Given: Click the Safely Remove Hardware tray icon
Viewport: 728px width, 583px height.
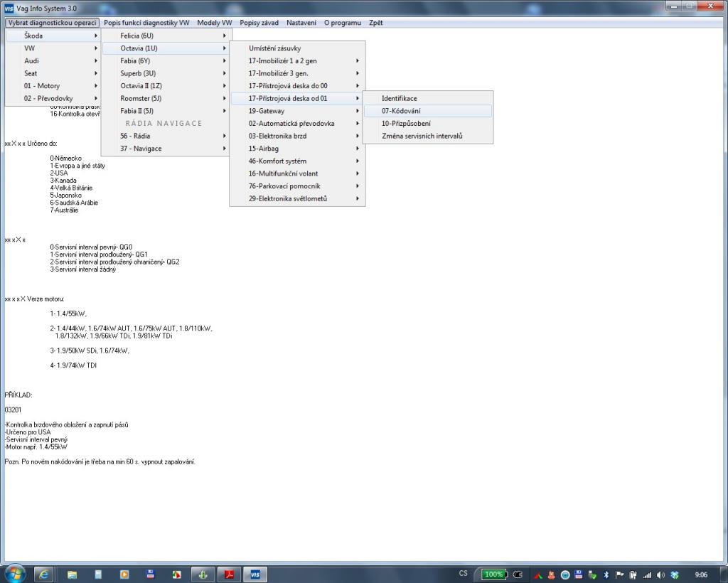Looking at the screenshot, I should pyautogui.click(x=592, y=575).
